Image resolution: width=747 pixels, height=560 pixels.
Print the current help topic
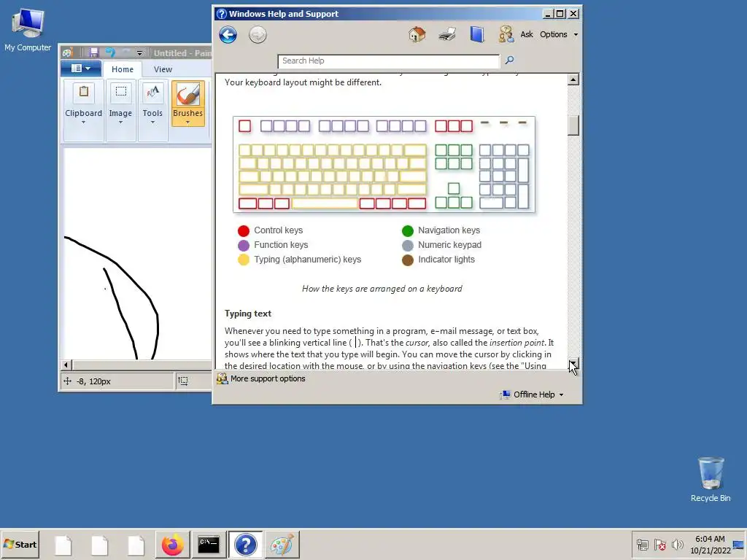(x=447, y=34)
